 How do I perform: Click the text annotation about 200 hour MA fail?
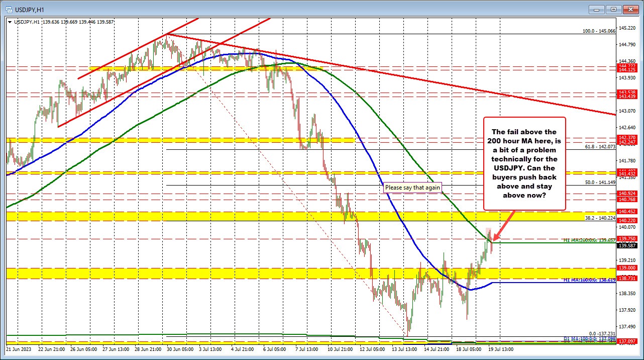[525, 163]
